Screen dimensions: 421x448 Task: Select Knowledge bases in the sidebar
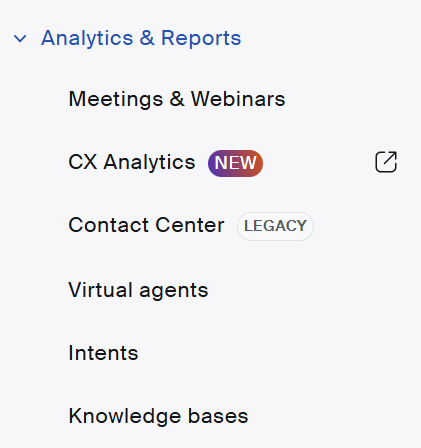(x=158, y=416)
